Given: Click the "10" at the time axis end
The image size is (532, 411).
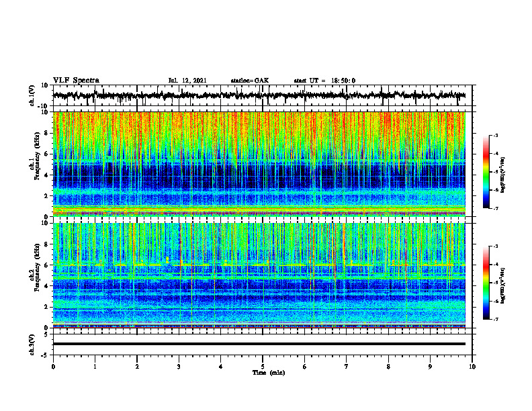Looking at the screenshot, I should pos(472,367).
